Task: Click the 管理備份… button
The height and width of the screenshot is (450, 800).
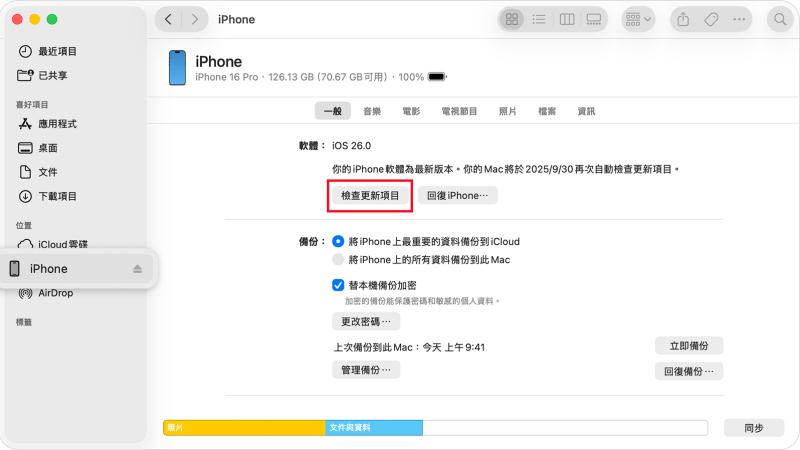Action: (x=366, y=370)
